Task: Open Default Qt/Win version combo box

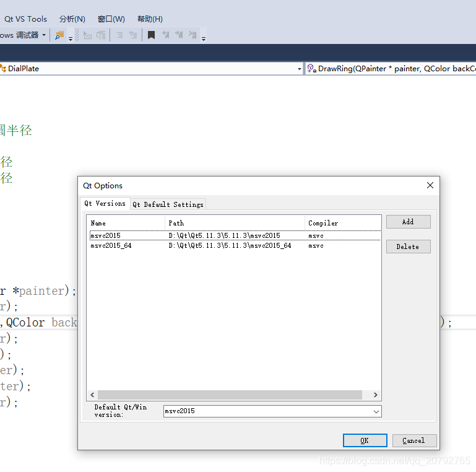Action: 272,411
